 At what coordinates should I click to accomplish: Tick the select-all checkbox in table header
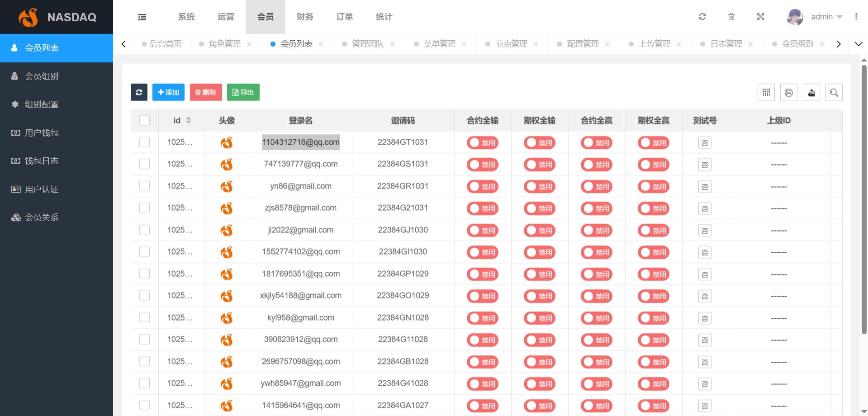pos(144,120)
